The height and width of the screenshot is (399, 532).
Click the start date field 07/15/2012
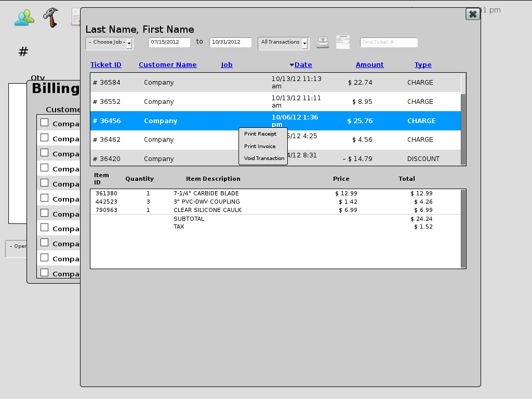click(169, 42)
